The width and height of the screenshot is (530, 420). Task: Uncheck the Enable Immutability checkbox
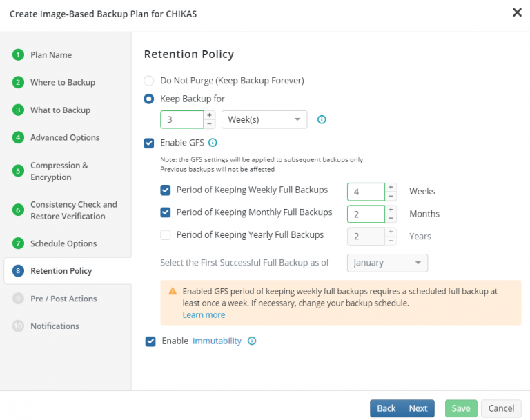(x=150, y=341)
